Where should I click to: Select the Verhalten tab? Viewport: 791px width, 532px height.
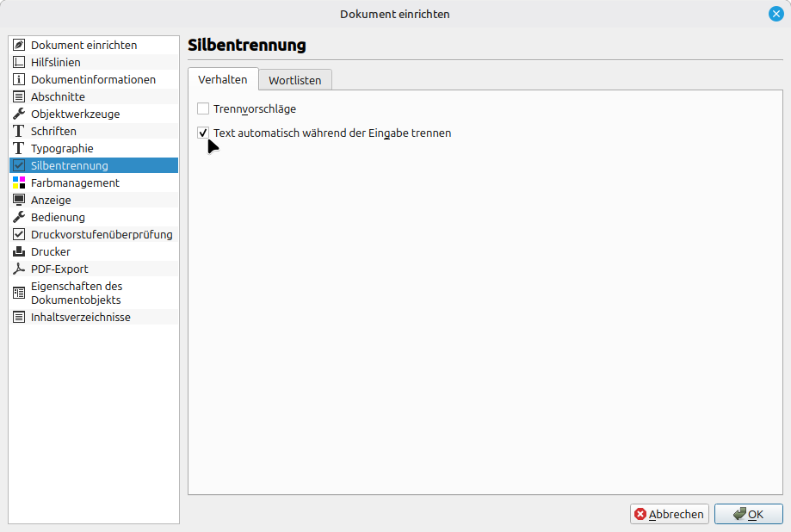[x=222, y=79]
